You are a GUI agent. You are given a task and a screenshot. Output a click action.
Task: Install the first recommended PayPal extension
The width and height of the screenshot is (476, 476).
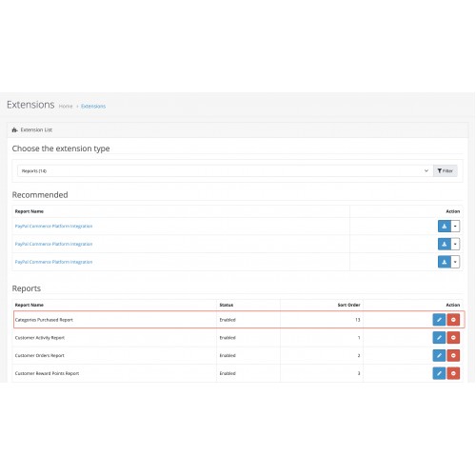[445, 227]
